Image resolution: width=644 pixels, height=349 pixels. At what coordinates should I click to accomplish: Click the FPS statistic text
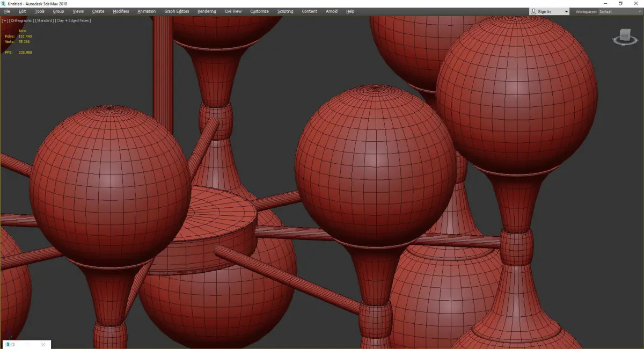pos(18,52)
